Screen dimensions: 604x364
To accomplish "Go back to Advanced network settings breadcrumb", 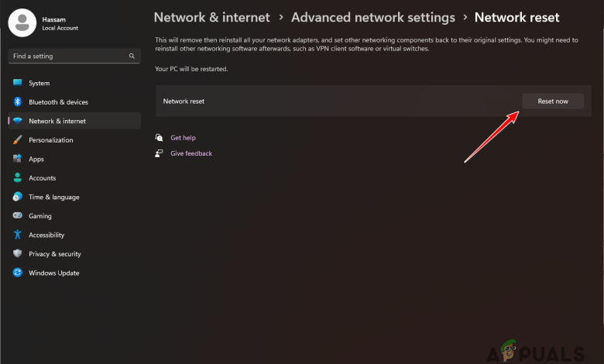I will (x=372, y=17).
